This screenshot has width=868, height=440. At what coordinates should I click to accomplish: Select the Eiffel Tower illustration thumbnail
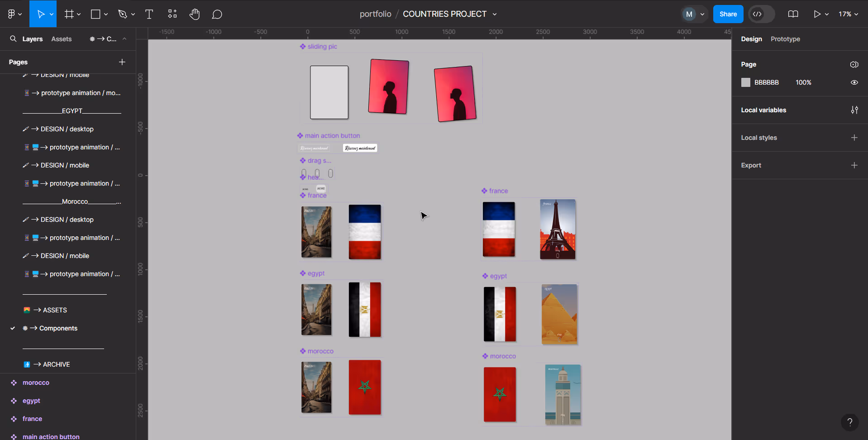tap(558, 229)
